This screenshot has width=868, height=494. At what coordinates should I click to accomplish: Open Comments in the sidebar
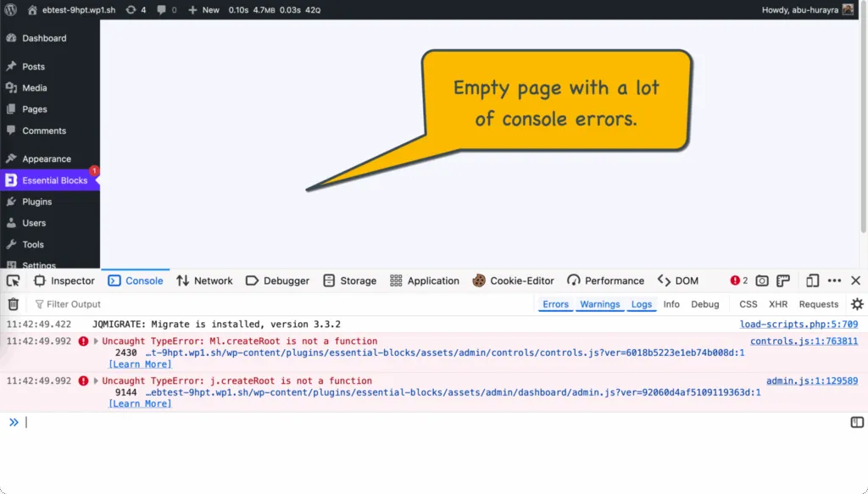(44, 130)
